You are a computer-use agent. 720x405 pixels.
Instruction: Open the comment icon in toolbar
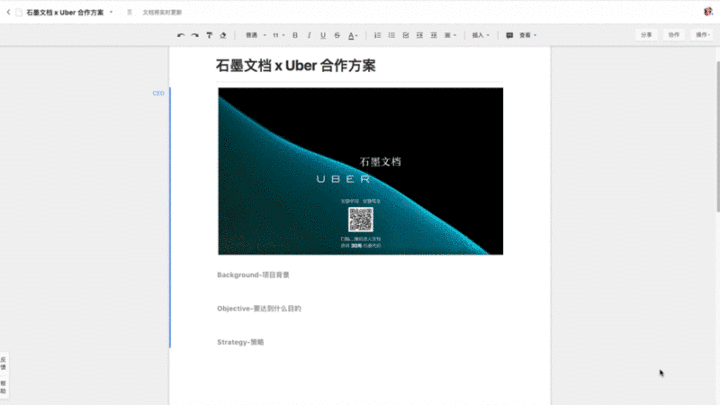(509, 35)
